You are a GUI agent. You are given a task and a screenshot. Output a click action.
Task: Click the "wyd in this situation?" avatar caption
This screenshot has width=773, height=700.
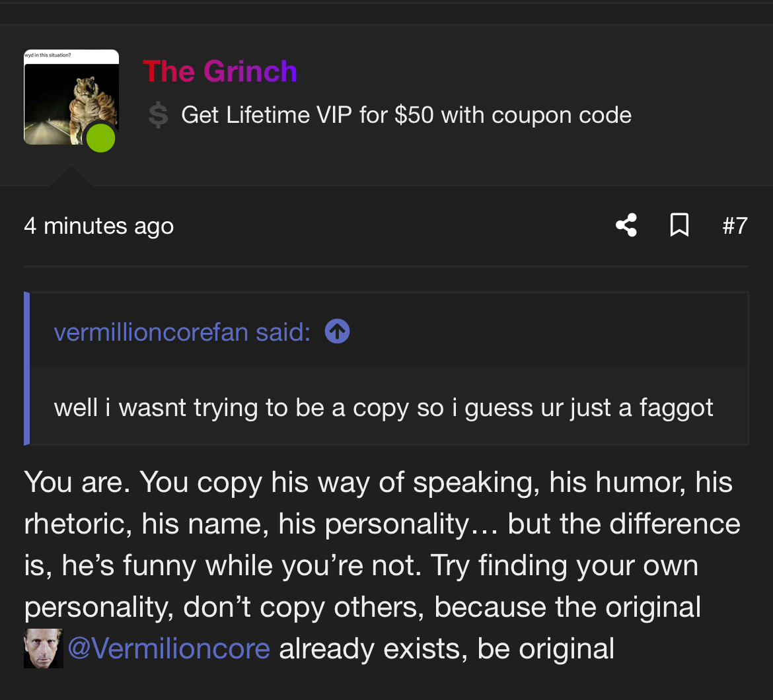[x=48, y=55]
